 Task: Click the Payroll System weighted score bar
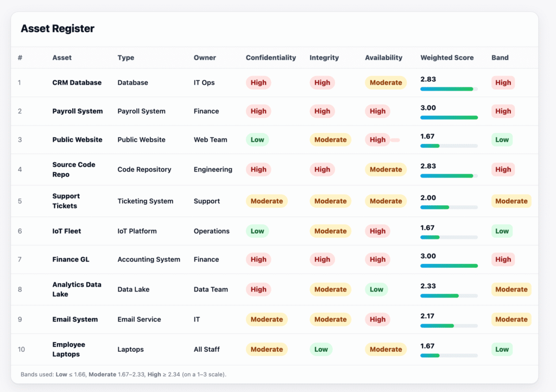coord(449,117)
